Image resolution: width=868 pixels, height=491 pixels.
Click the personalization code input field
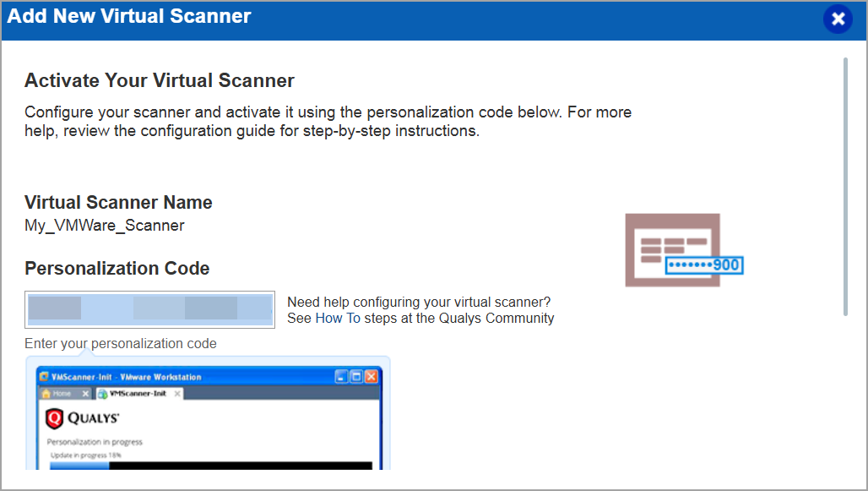[149, 309]
